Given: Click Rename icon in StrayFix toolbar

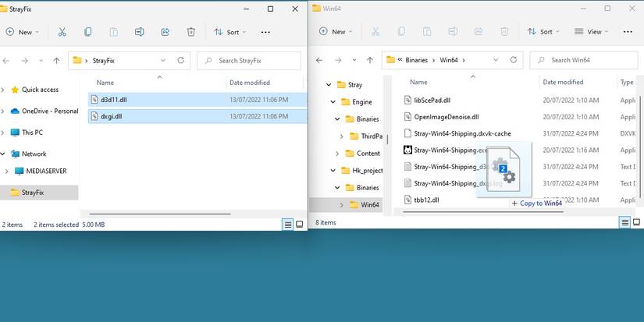Looking at the screenshot, I should point(139,32).
